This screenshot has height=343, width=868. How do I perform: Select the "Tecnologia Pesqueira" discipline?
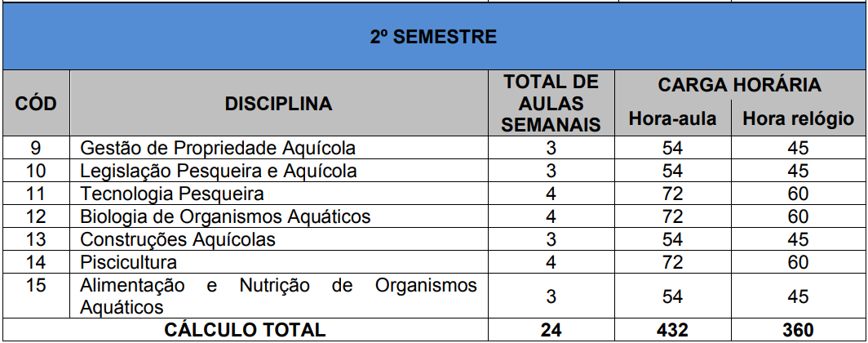171,194
